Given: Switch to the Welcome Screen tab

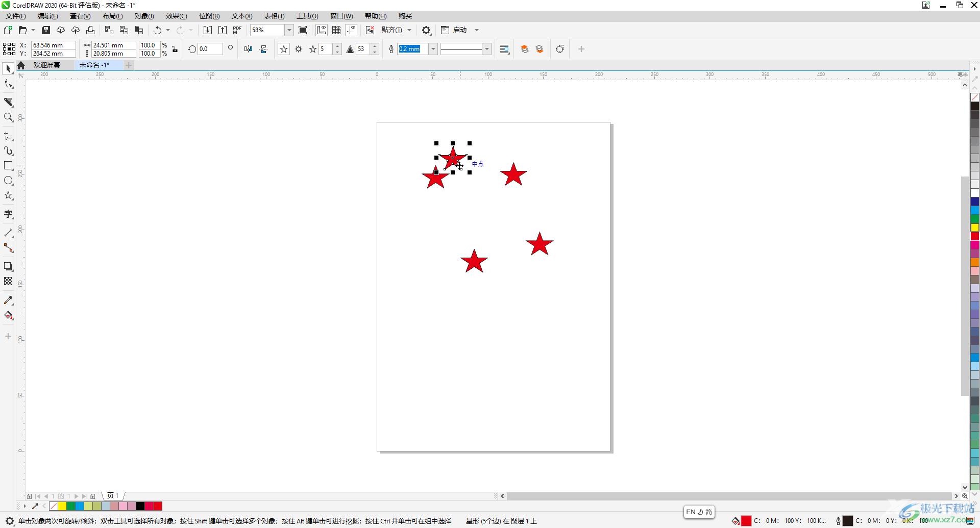Looking at the screenshot, I should tap(47, 65).
